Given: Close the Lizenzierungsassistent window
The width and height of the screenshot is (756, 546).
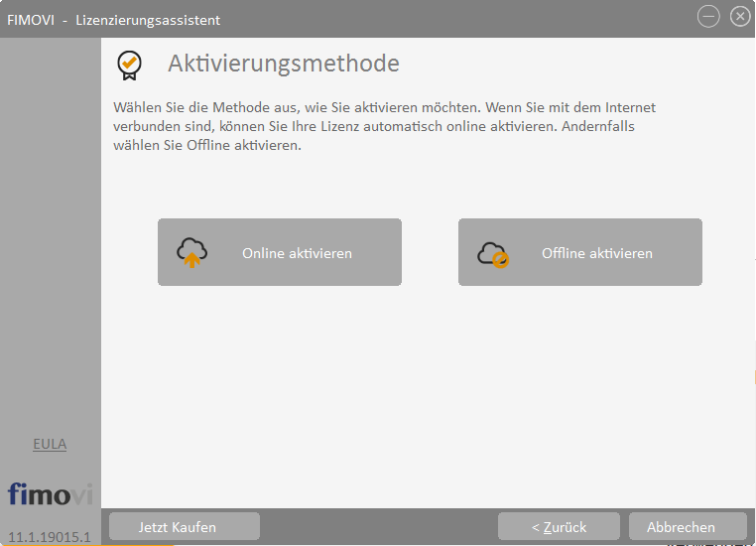Looking at the screenshot, I should (740, 17).
